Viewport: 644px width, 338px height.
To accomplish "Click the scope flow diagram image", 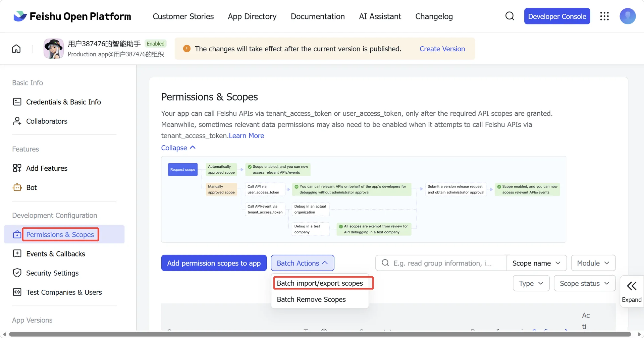I will (364, 199).
